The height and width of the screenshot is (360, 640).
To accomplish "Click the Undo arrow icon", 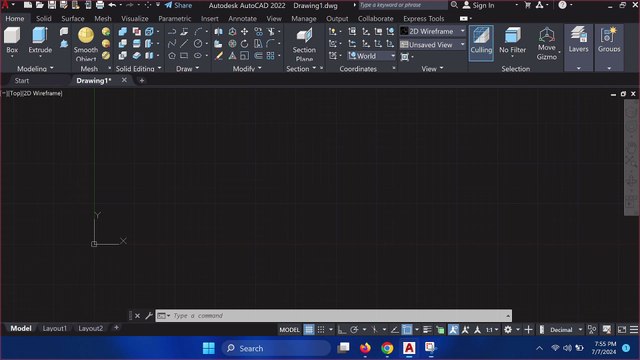I will [112, 5].
